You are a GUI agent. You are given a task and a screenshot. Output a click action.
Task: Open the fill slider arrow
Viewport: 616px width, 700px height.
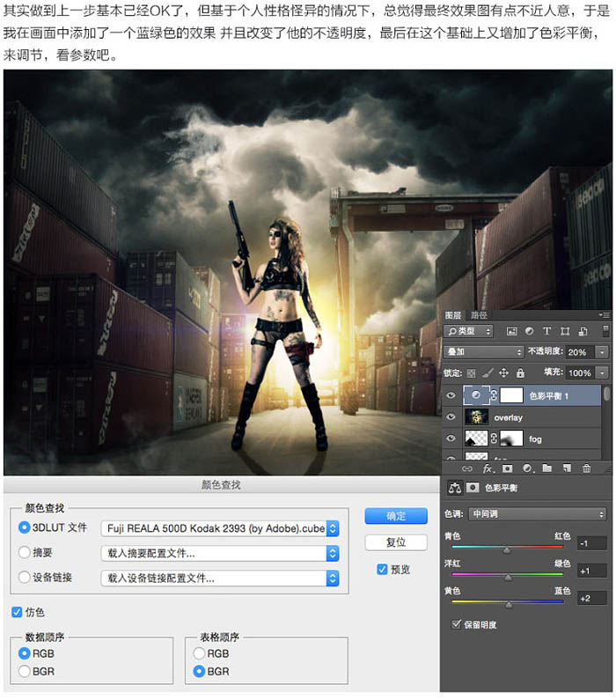(602, 372)
